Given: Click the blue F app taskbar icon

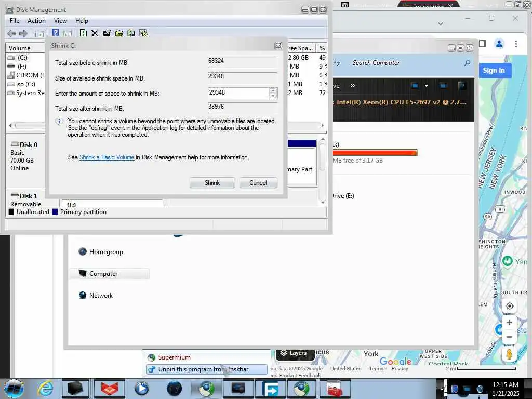Looking at the screenshot, I should click(270, 389).
